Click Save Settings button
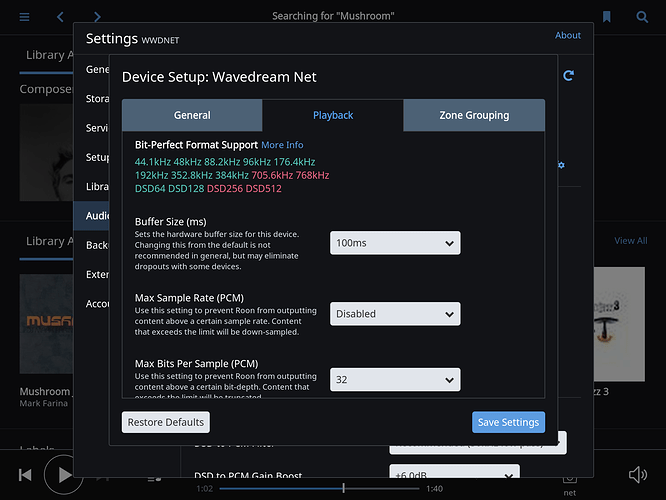Image resolution: width=666 pixels, height=500 pixels. 508,422
